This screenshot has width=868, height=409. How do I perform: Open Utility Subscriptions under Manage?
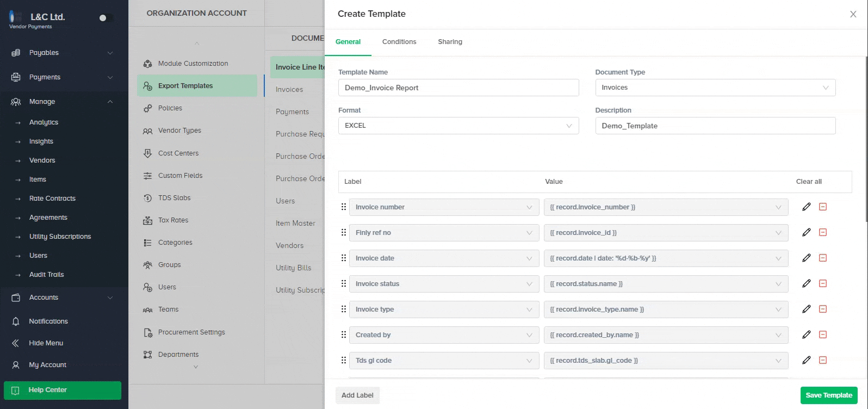[60, 237]
